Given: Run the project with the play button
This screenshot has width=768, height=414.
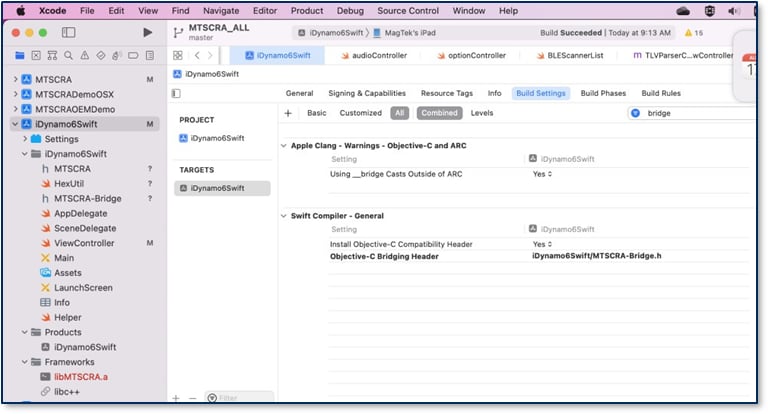Looking at the screenshot, I should pos(147,32).
